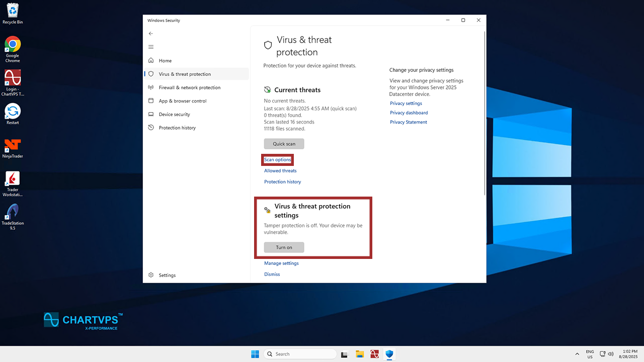Open Protection history in the sidebar
Image resolution: width=644 pixels, height=362 pixels.
tap(177, 128)
